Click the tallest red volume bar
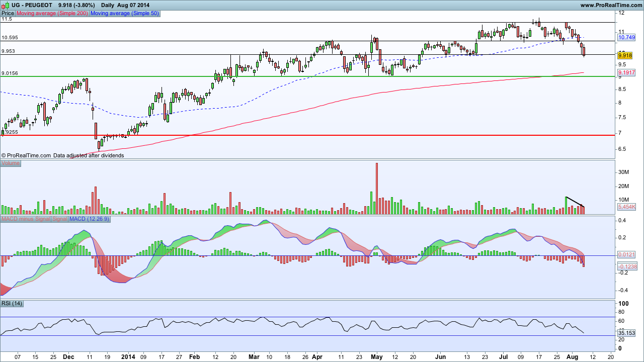 pyautogui.click(x=376, y=189)
